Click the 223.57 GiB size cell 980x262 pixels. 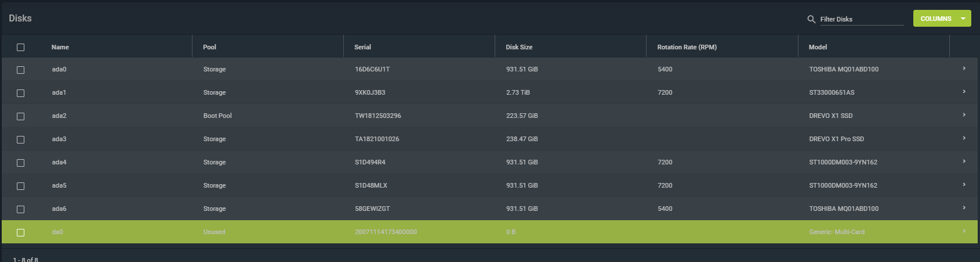522,116
